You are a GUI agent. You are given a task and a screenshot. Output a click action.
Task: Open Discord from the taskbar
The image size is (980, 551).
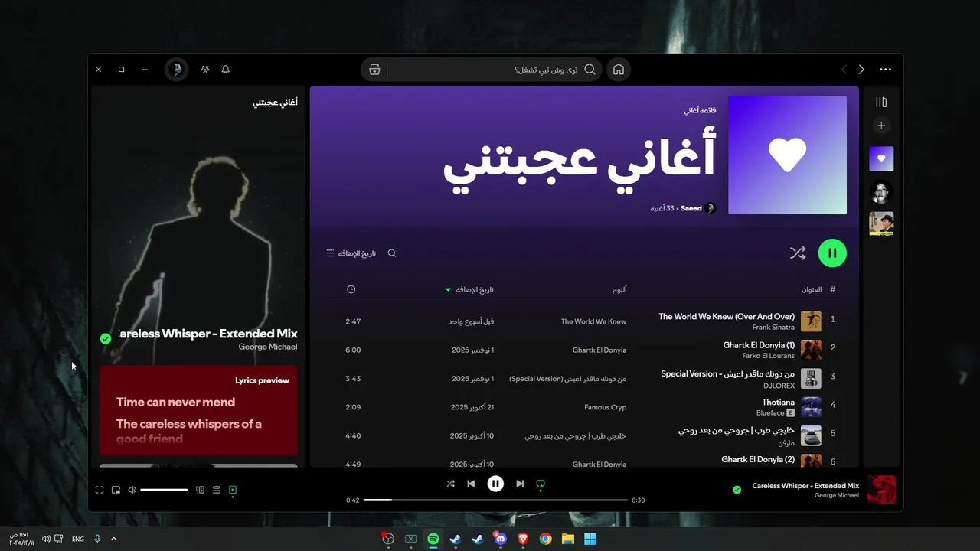(x=500, y=539)
